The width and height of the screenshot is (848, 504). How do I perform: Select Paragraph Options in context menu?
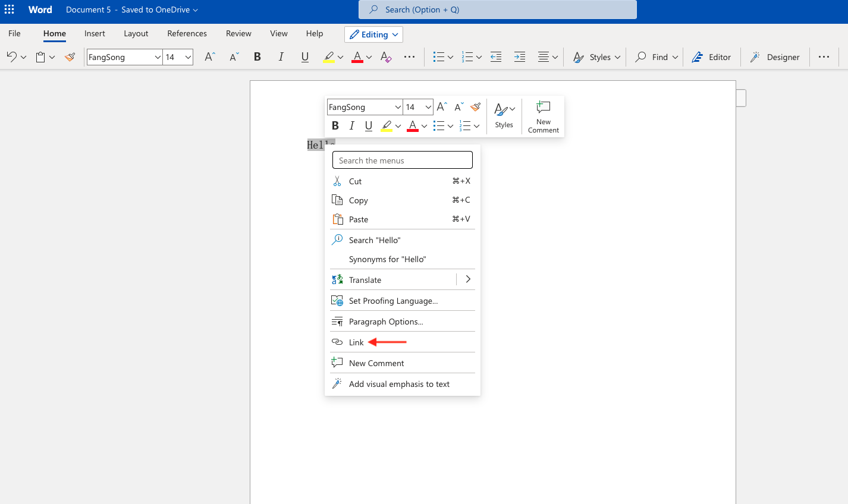pos(386,322)
